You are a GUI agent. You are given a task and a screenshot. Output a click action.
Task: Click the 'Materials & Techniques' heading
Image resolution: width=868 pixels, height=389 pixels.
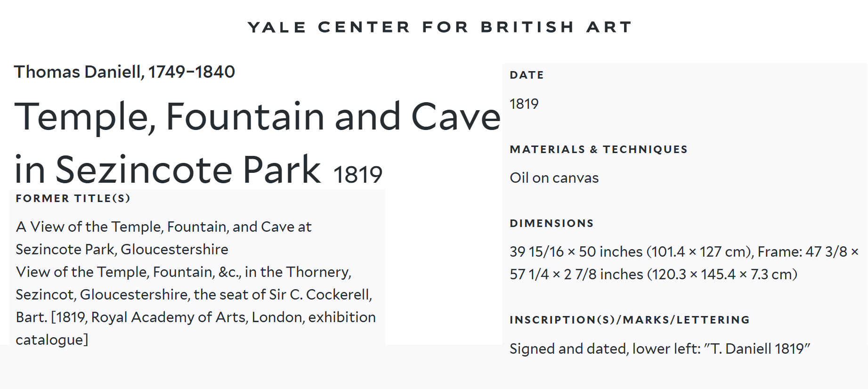[x=599, y=149]
